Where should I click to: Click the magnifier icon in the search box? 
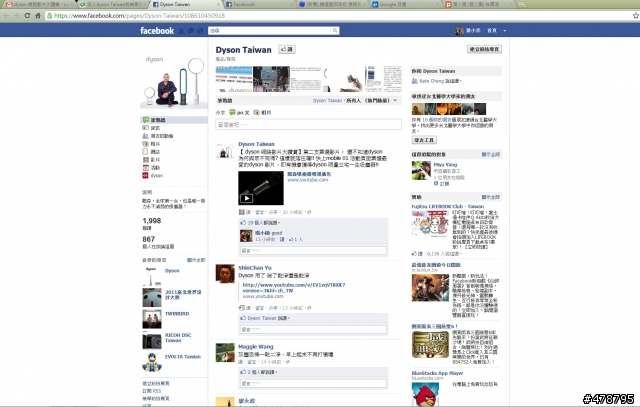click(x=335, y=31)
